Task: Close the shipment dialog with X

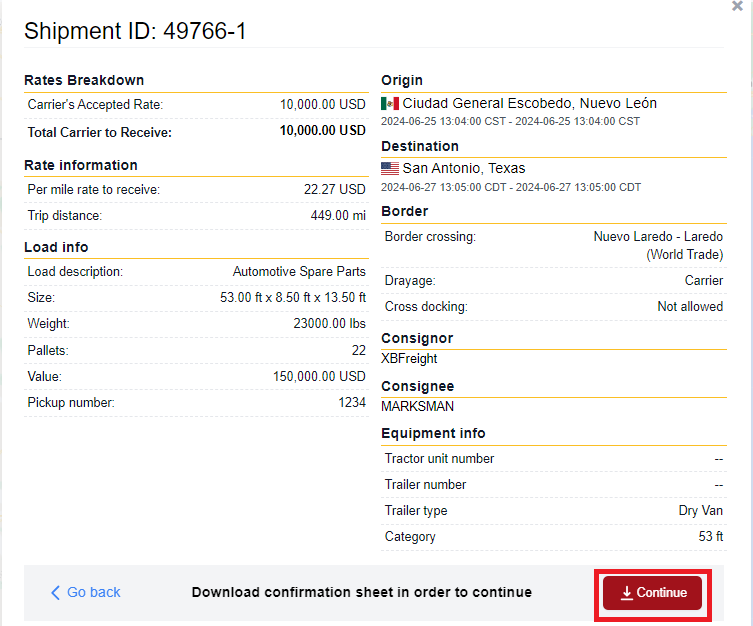Action: (x=737, y=6)
